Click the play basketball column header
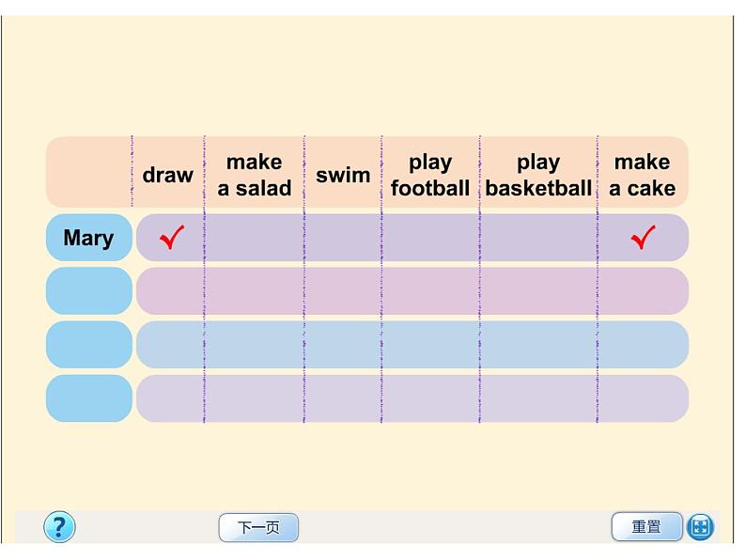Screen dimensions: 746x560 [x=538, y=175]
